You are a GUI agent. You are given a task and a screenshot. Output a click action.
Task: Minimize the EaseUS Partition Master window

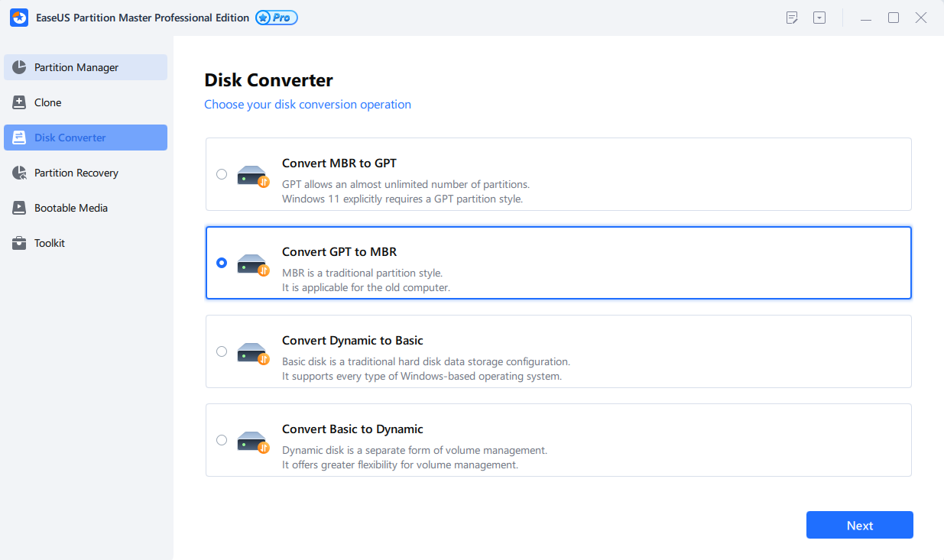click(866, 18)
